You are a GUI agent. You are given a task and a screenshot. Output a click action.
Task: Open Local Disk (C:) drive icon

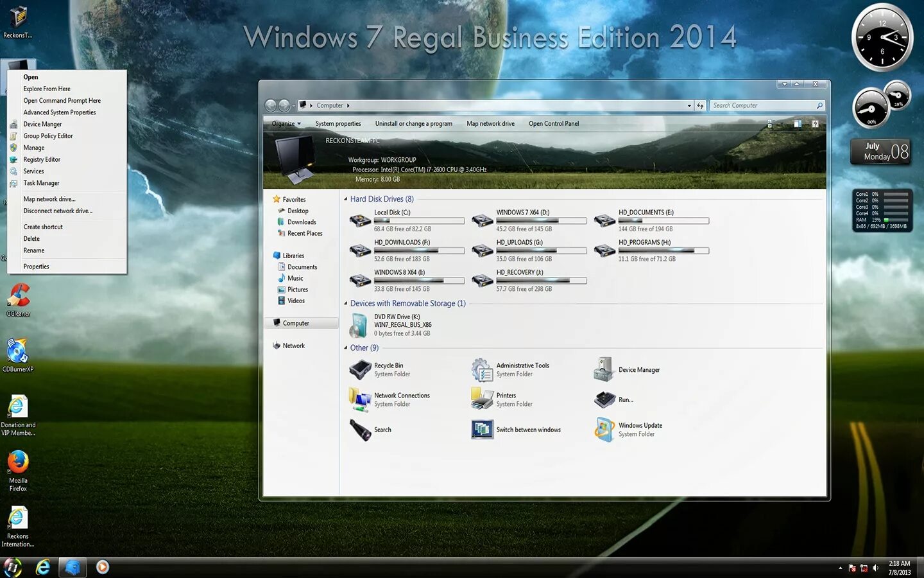click(360, 221)
